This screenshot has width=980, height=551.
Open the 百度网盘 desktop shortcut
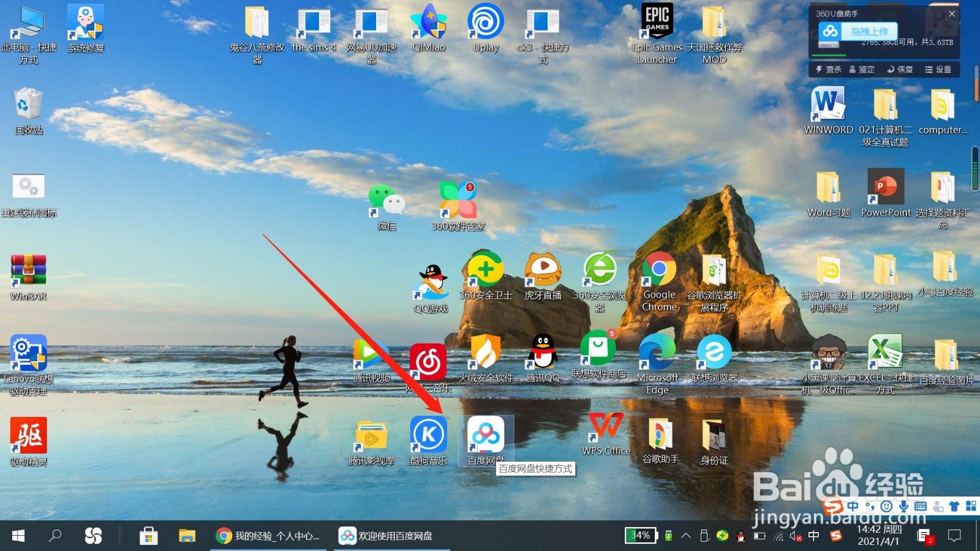[486, 441]
